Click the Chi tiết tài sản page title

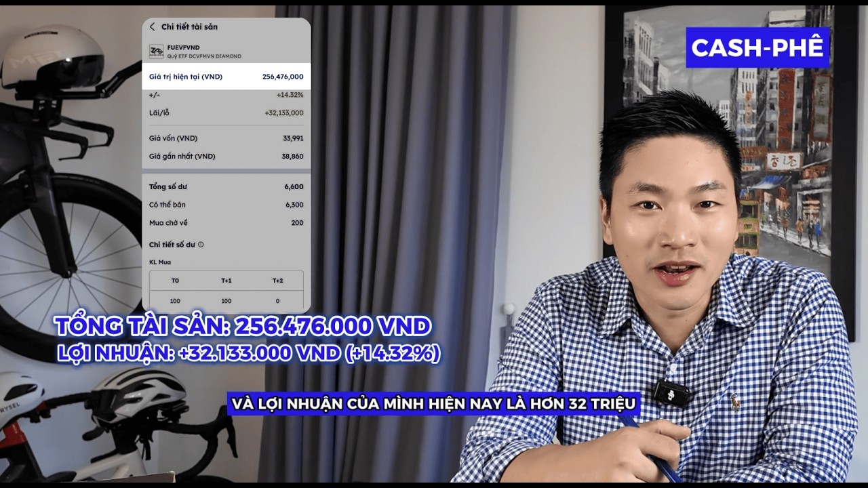[189, 26]
